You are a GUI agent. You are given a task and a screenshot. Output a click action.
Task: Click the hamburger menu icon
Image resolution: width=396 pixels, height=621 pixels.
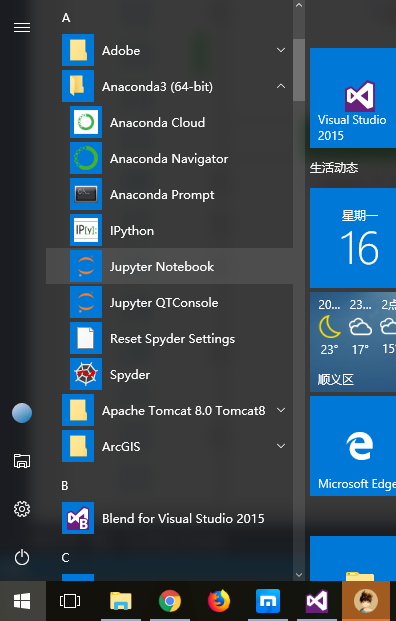(x=22, y=27)
